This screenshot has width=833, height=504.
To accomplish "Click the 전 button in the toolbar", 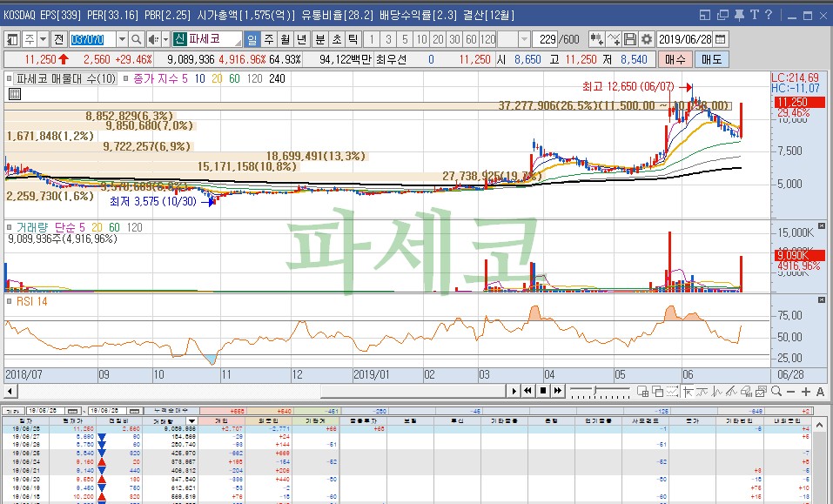I will click(x=59, y=39).
